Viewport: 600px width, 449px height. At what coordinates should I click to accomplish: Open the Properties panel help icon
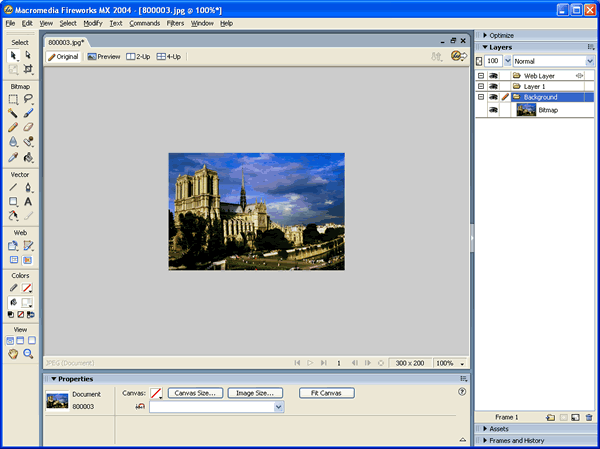coord(462,392)
